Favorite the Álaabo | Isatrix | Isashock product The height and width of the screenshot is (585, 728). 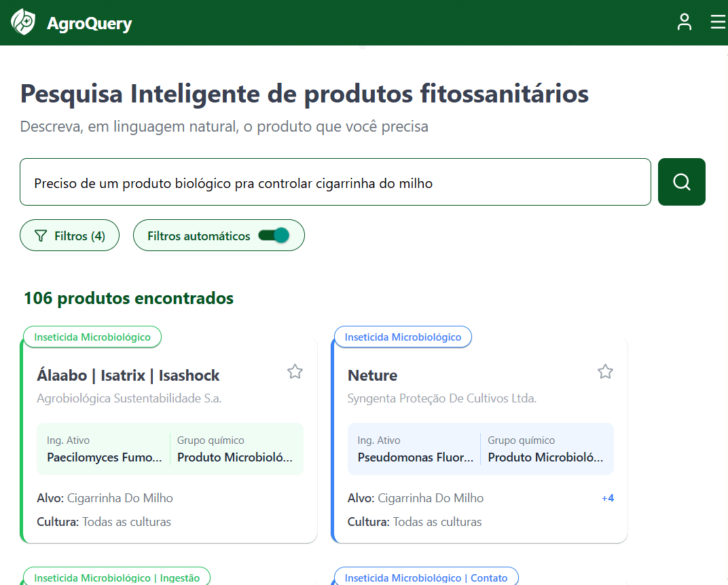(295, 371)
